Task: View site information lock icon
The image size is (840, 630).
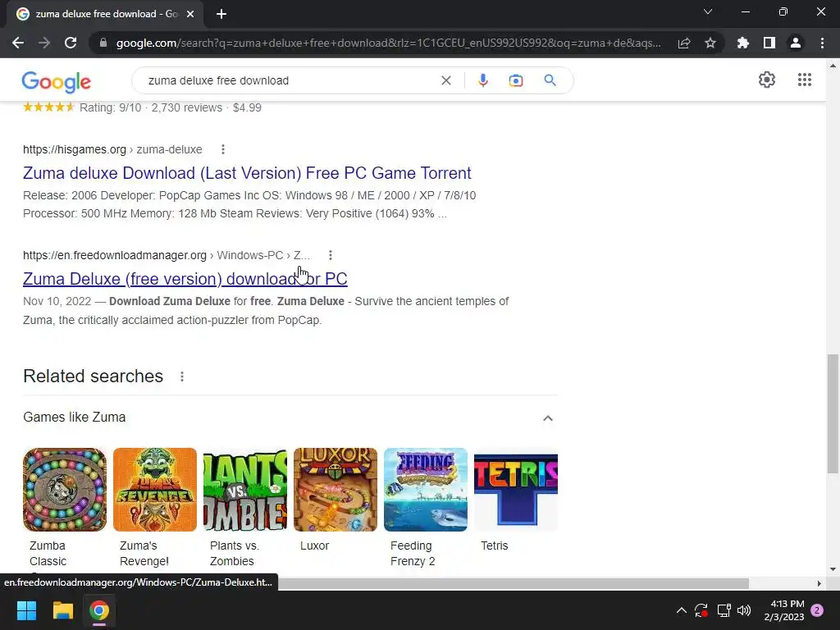Action: pos(103,43)
